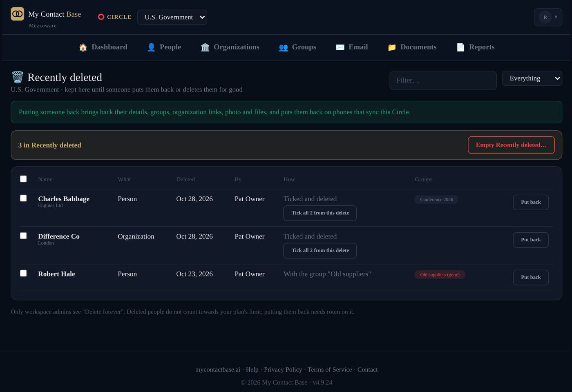Click the name Robert Hale
This screenshot has width=572, height=392.
(x=56, y=274)
